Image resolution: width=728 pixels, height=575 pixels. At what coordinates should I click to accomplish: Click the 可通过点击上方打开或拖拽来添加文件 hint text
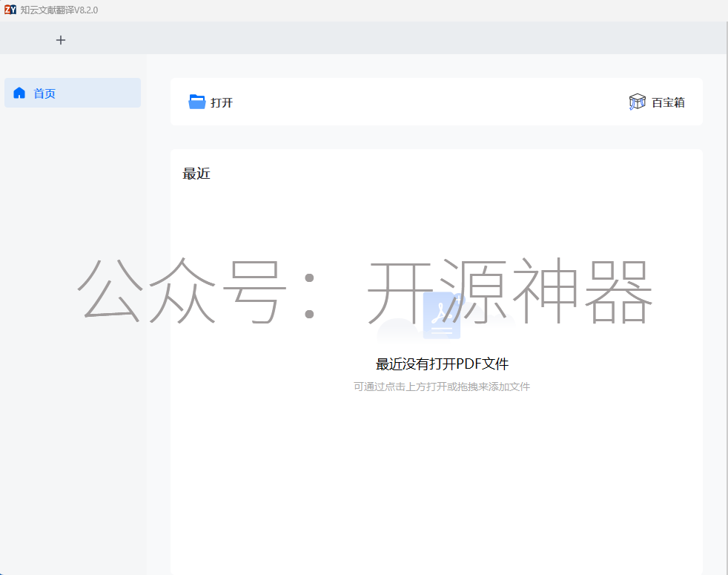coord(442,387)
